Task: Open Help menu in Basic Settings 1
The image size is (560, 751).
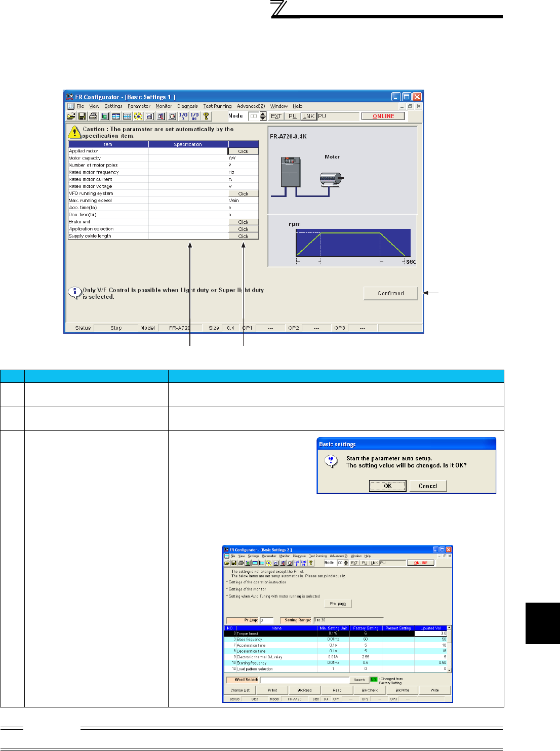Action: pyautogui.click(x=298, y=106)
